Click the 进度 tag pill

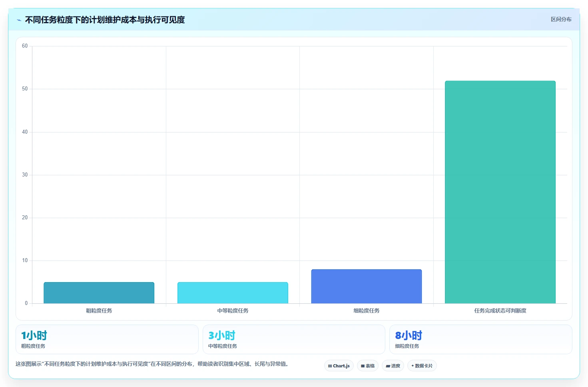[393, 366]
